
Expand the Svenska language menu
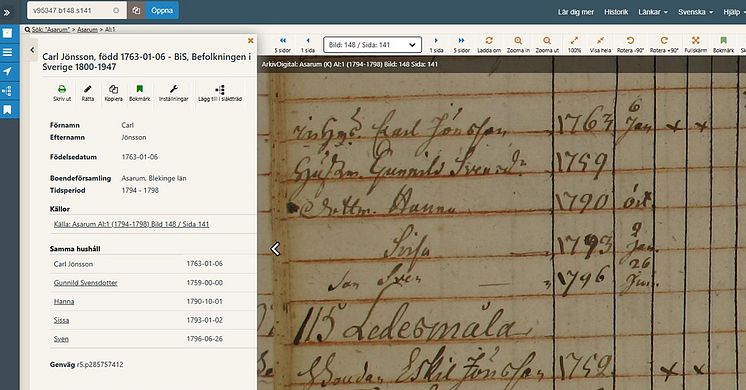[695, 12]
